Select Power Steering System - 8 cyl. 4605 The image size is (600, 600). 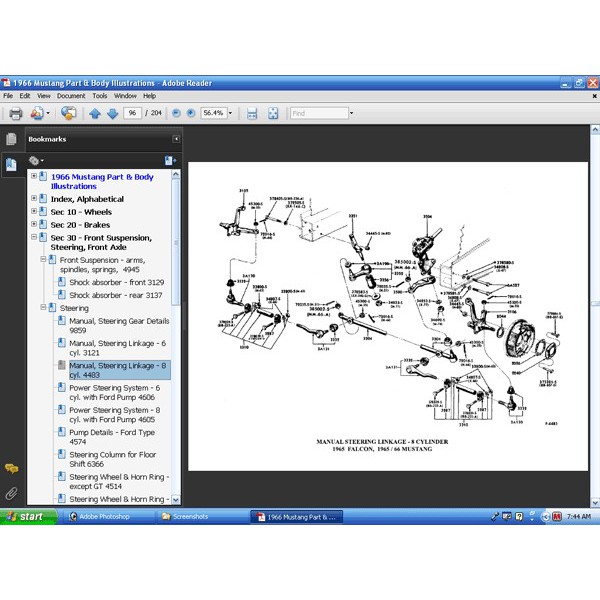pos(115,415)
